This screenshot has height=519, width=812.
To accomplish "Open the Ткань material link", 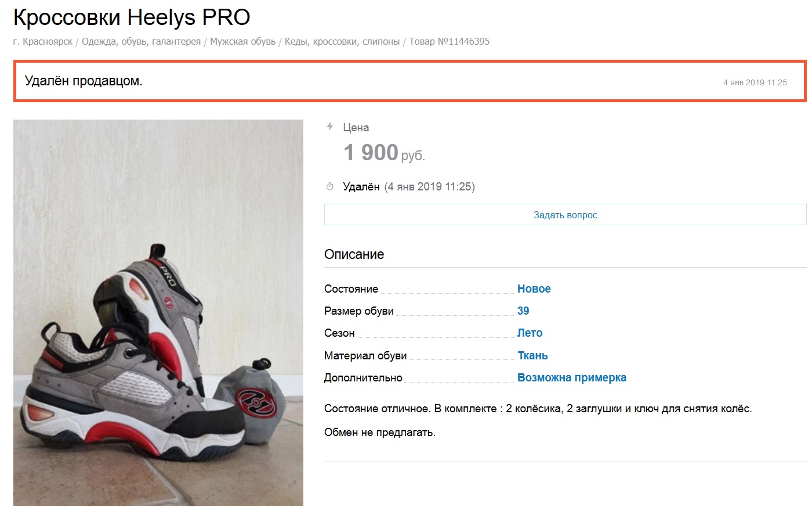I will [532, 356].
